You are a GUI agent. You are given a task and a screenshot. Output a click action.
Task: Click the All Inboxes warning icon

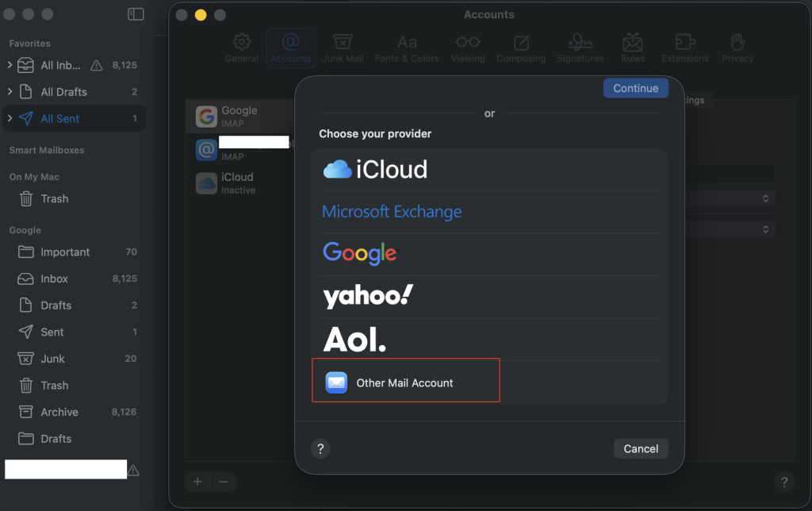tap(96, 65)
